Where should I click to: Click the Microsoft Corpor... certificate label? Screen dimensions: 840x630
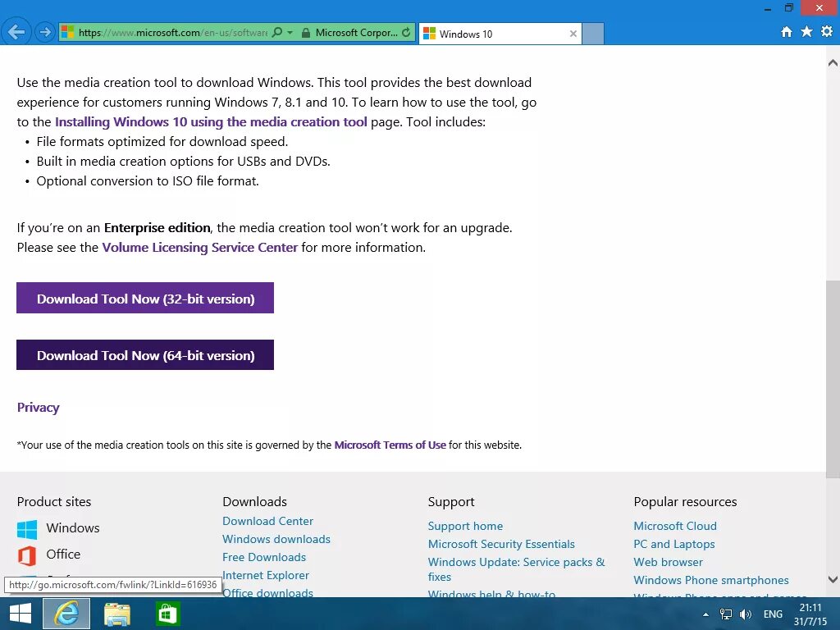click(x=356, y=32)
